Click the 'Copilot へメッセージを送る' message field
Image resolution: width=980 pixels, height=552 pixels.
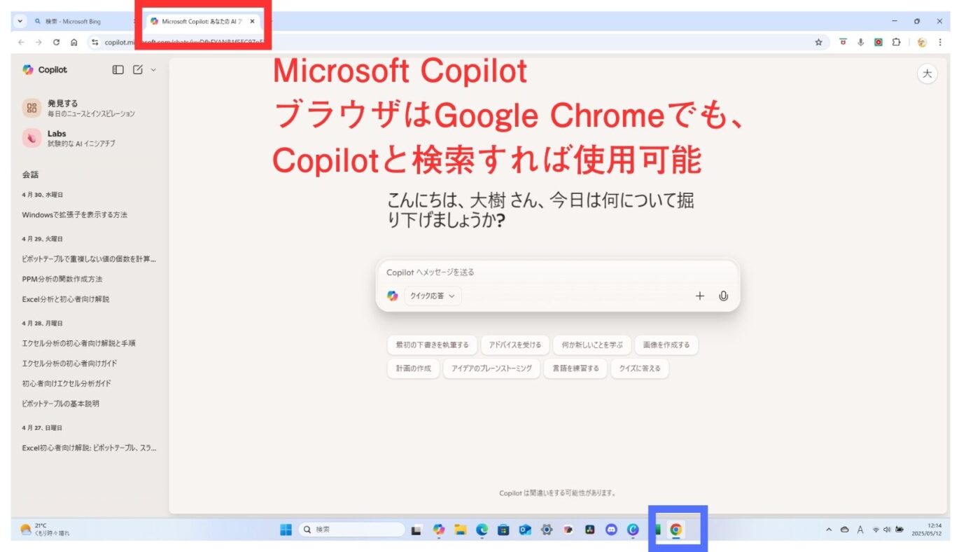coord(557,272)
